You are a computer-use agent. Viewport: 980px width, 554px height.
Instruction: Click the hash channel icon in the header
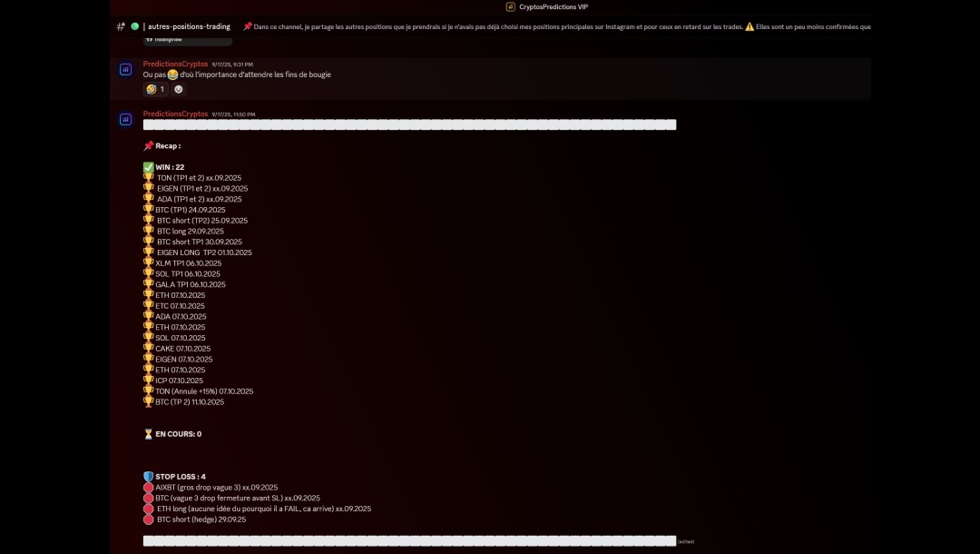pos(121,26)
